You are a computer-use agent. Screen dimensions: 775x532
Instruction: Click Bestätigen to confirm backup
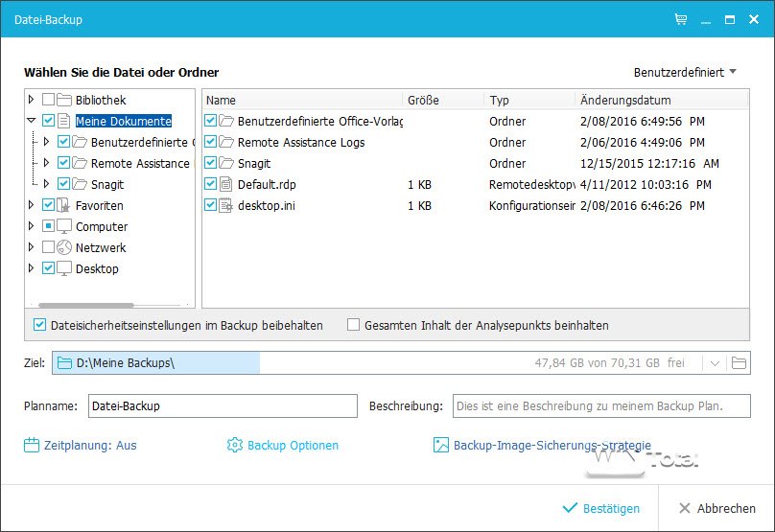coord(601,508)
